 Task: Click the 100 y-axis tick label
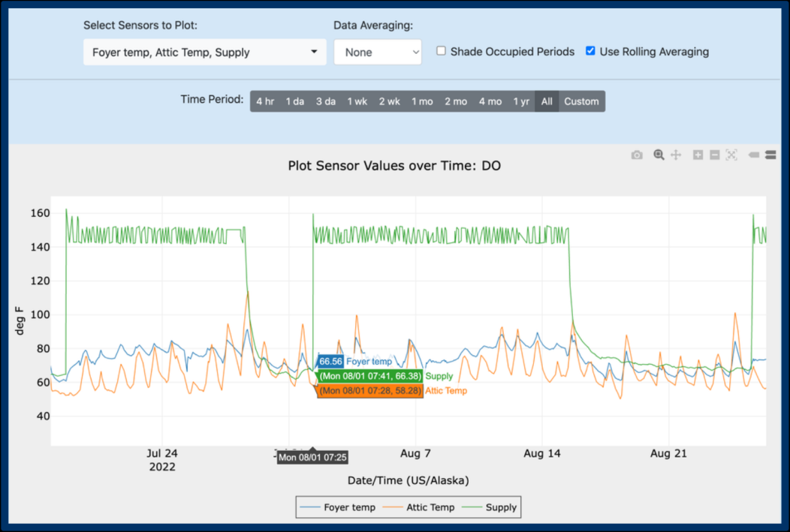40,314
